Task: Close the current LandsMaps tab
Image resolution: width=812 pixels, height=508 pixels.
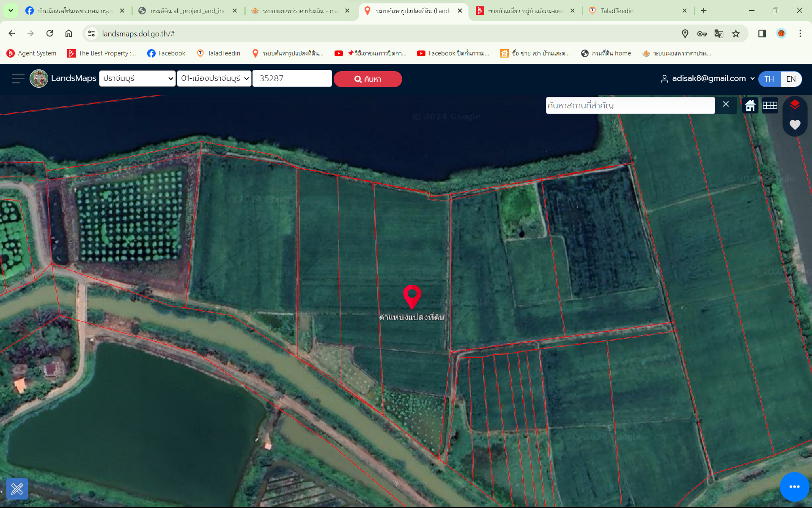Action: (x=460, y=11)
